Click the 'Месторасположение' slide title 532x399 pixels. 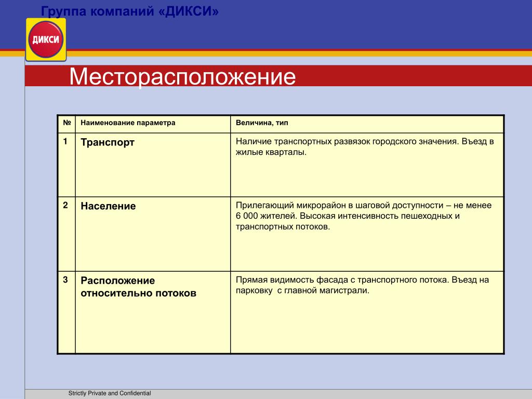tap(182, 77)
